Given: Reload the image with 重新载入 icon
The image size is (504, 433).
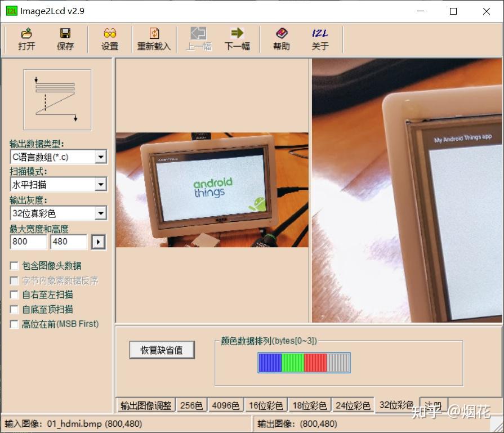Looking at the screenshot, I should (x=153, y=39).
